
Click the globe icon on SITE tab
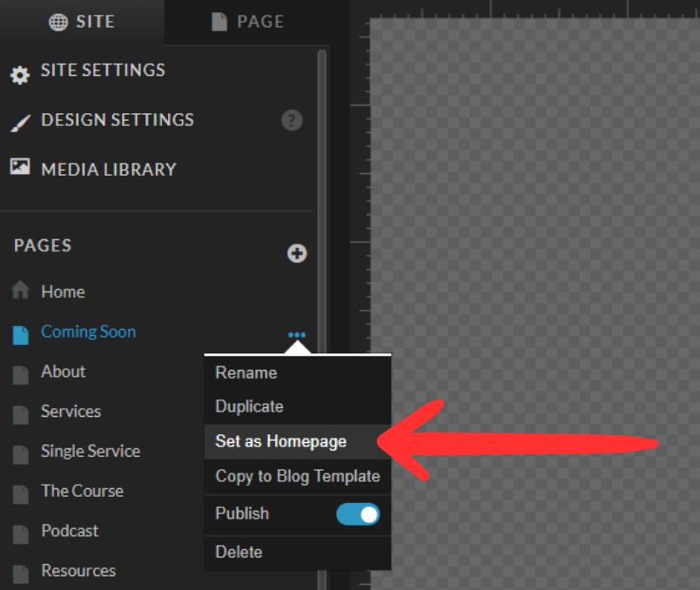click(x=58, y=22)
